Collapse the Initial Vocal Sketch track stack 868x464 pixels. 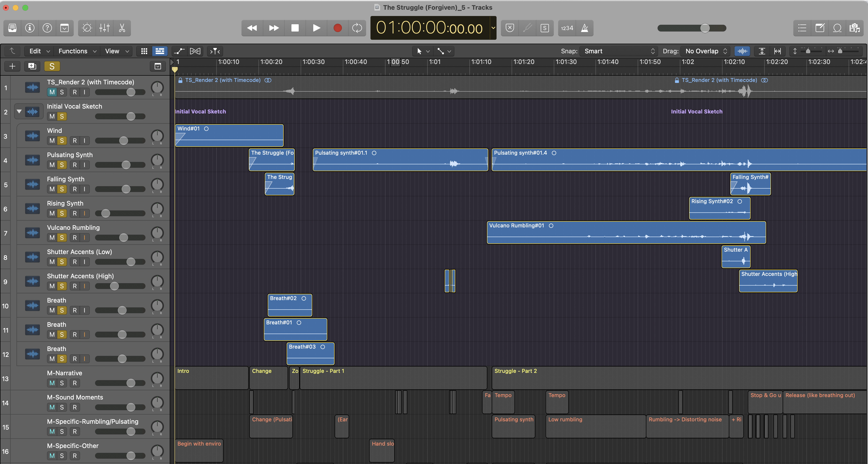point(19,112)
